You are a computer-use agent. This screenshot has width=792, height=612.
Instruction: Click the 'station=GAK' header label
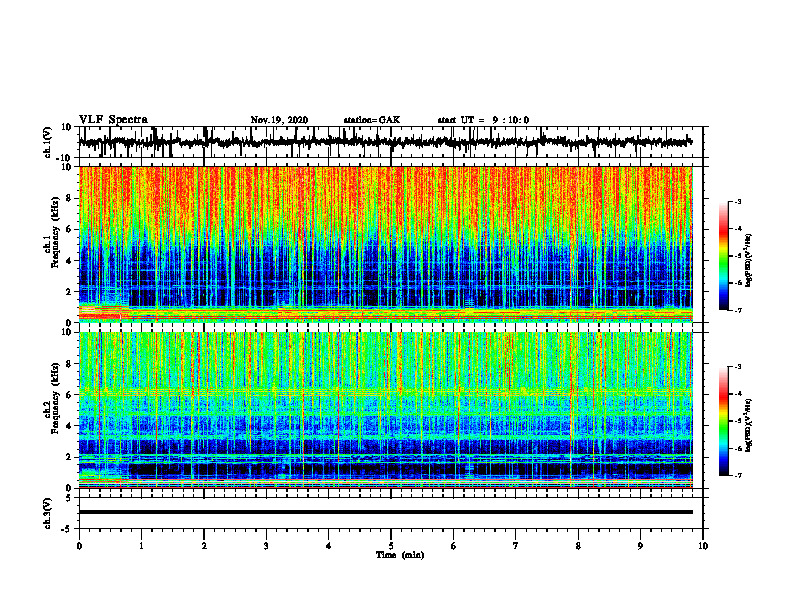point(372,120)
